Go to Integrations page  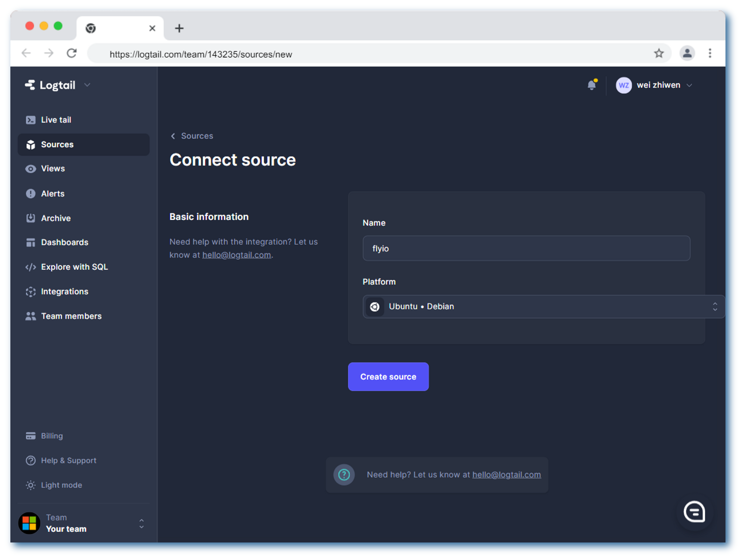click(x=83, y=291)
